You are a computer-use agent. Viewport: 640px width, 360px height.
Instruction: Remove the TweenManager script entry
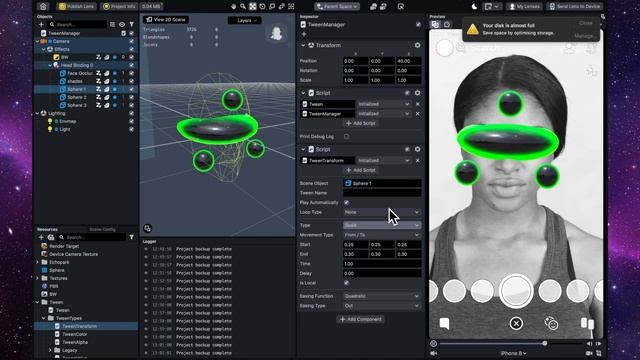[417, 114]
